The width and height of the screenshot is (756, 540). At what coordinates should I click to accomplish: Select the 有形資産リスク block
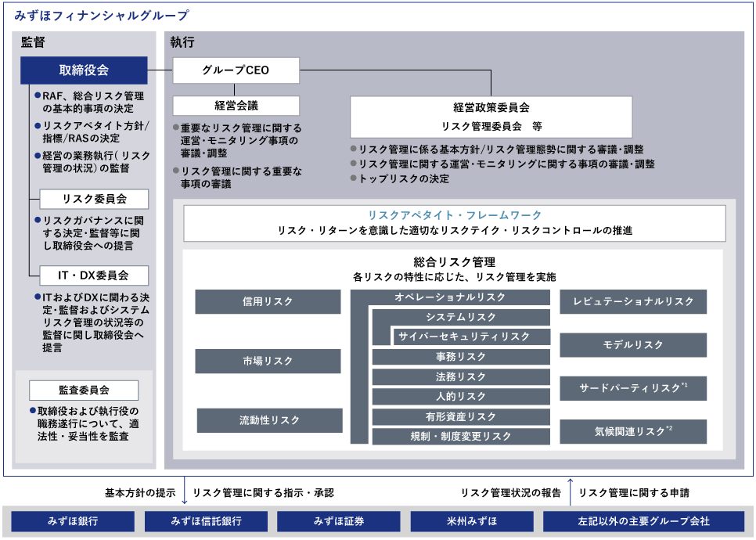click(x=461, y=416)
